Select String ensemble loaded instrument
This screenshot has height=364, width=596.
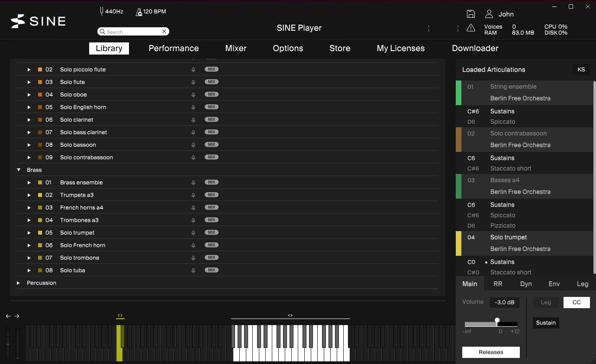pos(524,93)
